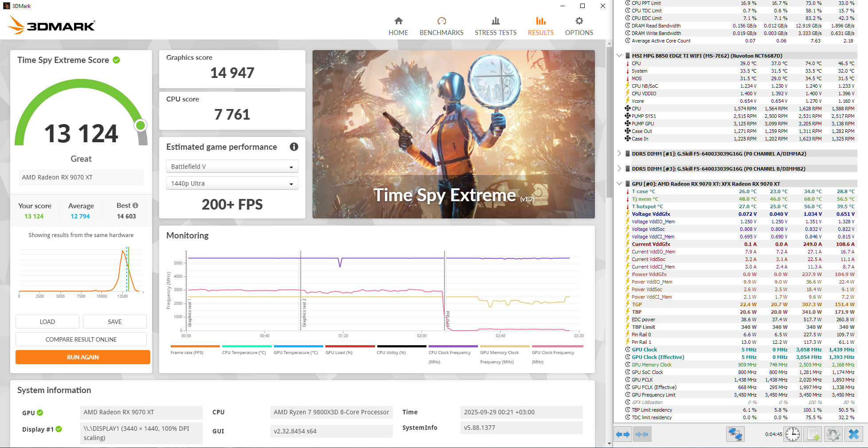Viewport: 868px width, 448px height.
Task: Go to the HOME tab in 3DMark
Action: tap(399, 27)
